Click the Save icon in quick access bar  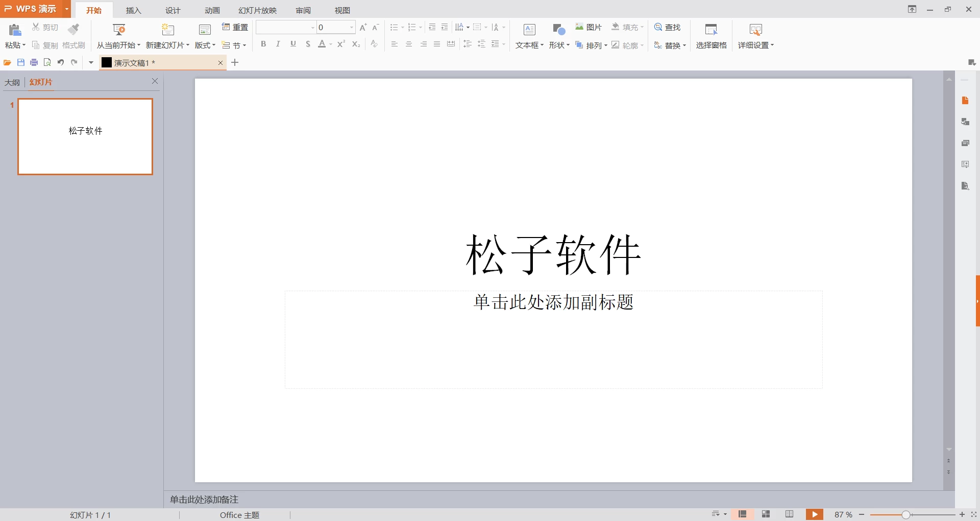[21, 62]
